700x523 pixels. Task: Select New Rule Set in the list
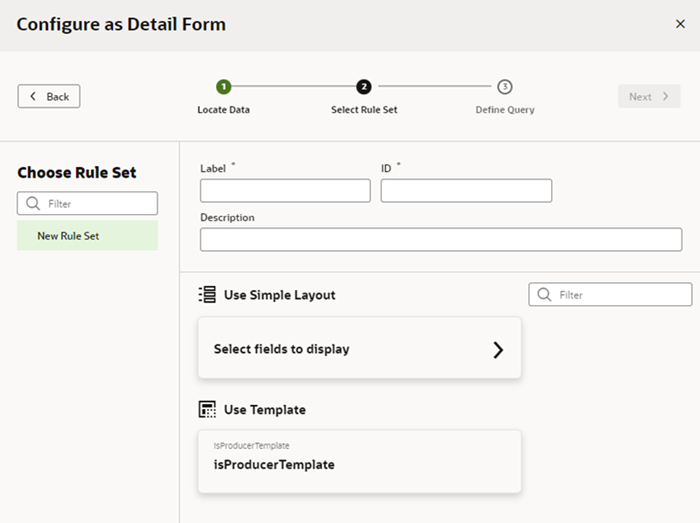tap(88, 236)
